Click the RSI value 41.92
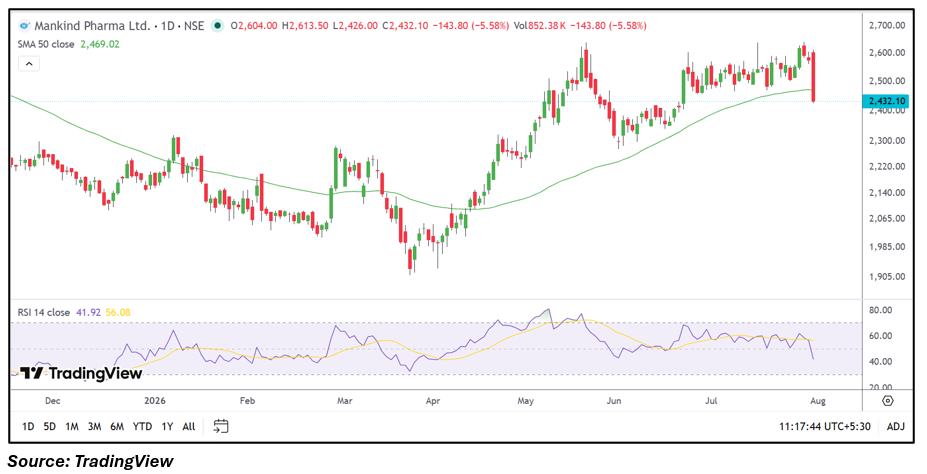Image resolution: width=927 pixels, height=474 pixels. tap(88, 312)
